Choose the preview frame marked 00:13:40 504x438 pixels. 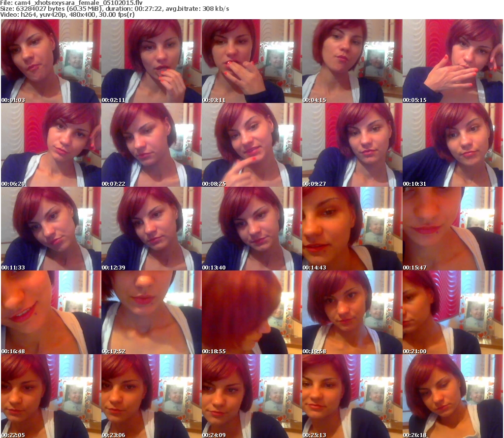[252, 229]
